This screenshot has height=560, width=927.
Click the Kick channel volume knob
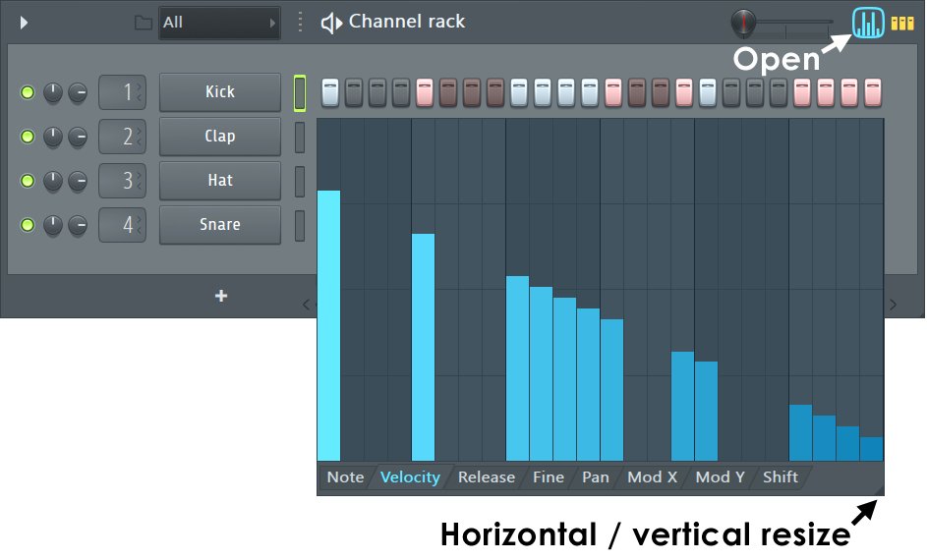click(78, 92)
